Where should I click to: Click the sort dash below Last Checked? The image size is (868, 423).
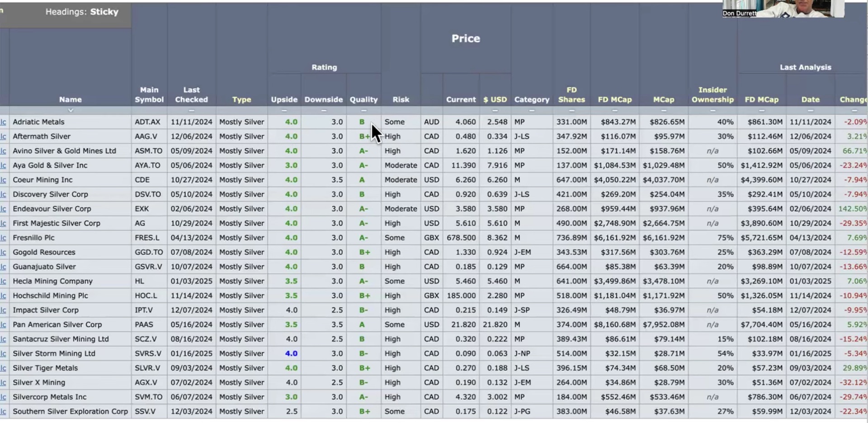coord(191,110)
